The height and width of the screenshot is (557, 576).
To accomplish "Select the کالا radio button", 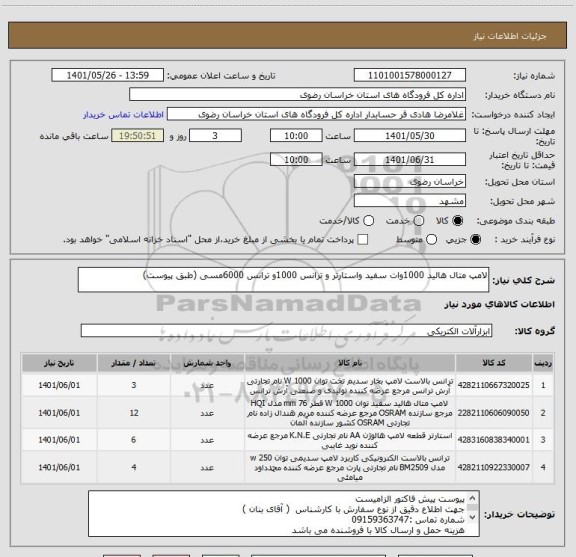I will click(458, 221).
